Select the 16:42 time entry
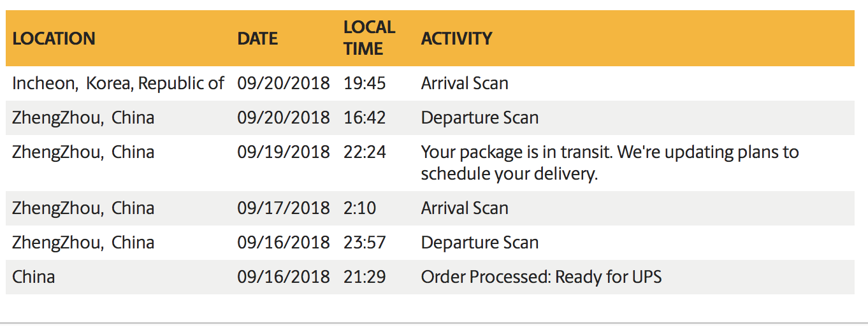This screenshot has height=330, width=868. pyautogui.click(x=365, y=118)
